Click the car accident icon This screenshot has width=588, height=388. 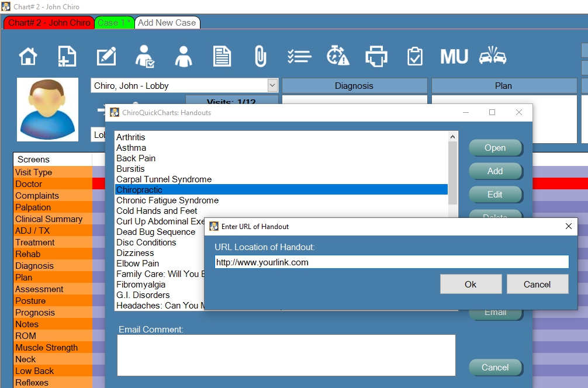[493, 57]
